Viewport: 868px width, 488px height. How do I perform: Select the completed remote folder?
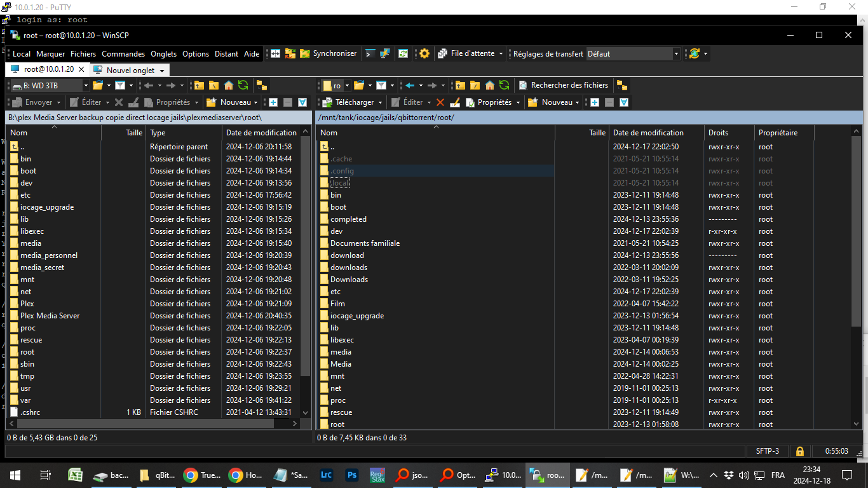click(348, 219)
